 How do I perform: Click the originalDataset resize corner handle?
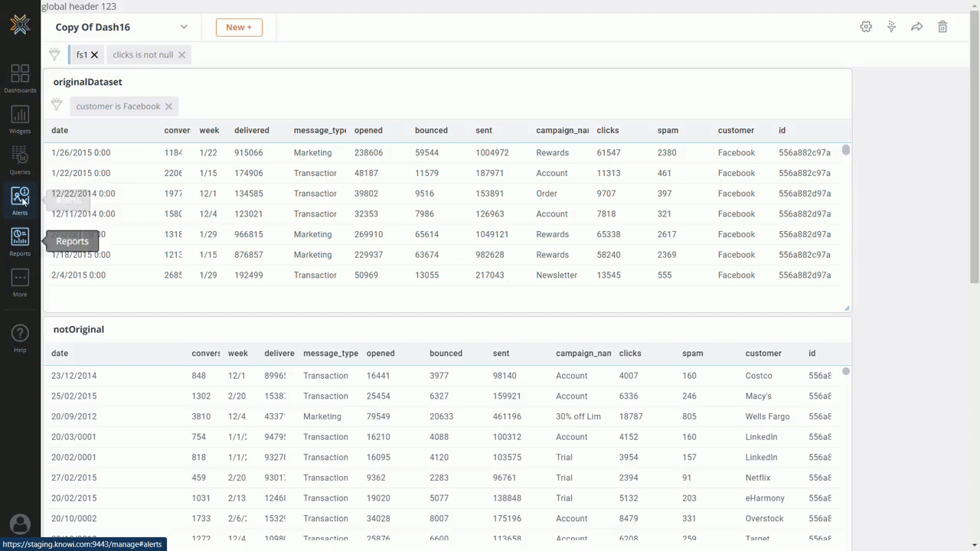coord(847,308)
